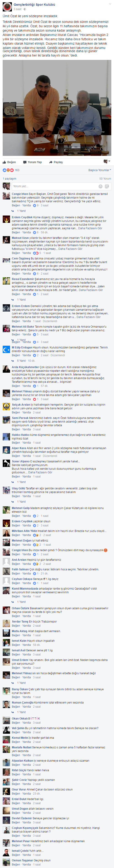Click the Yorum Yap comment bubble icon

(x=25, y=162)
